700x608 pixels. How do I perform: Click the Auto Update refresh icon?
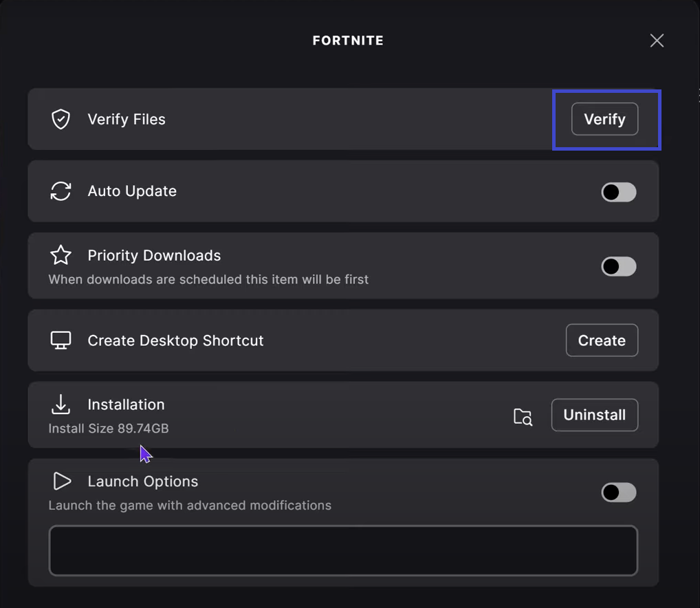(x=61, y=191)
